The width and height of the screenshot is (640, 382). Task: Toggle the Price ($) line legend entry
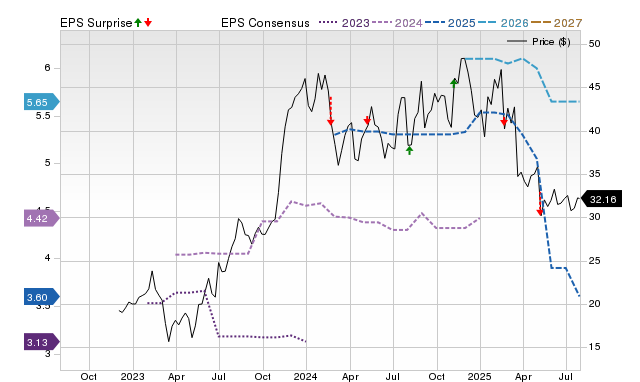tap(539, 42)
